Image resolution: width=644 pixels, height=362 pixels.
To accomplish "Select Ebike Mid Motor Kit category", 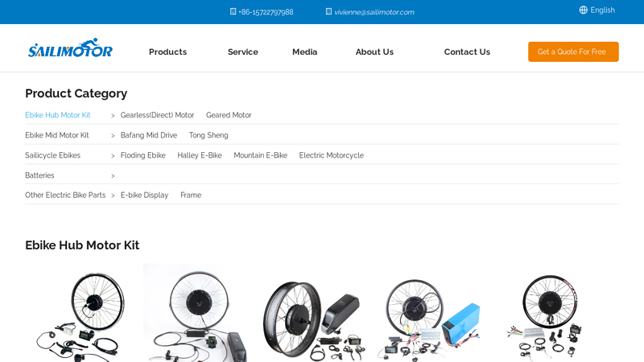I will coord(56,135).
